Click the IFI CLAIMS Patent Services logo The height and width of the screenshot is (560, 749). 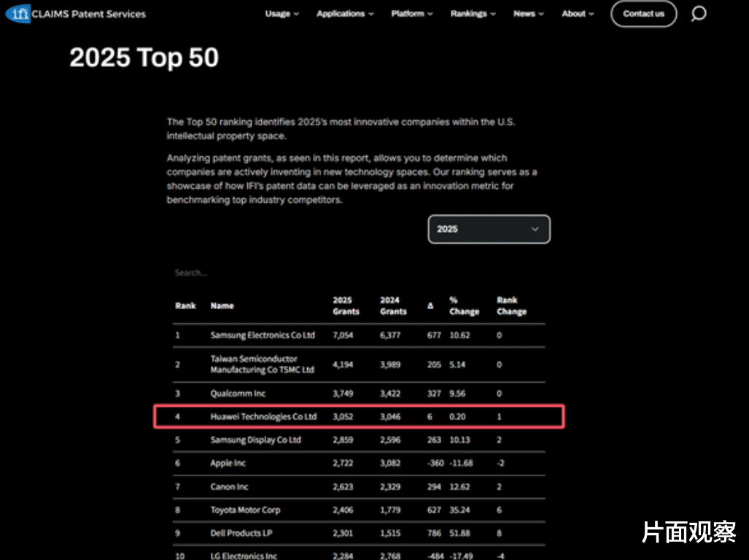75,13
